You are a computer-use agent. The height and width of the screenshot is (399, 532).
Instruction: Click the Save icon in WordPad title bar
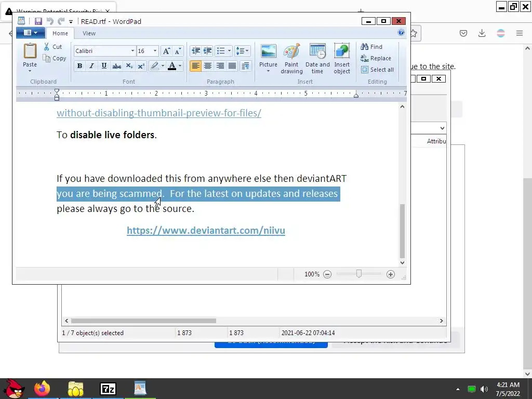click(38, 21)
